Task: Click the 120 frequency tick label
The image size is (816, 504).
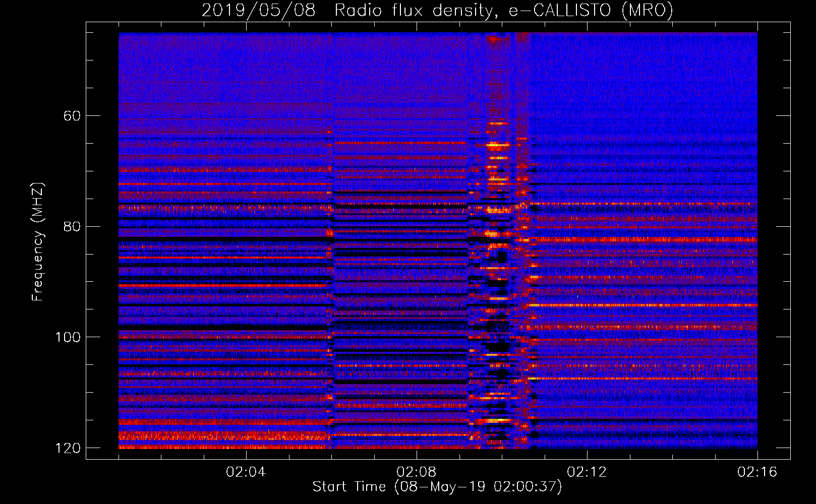Action: [x=68, y=448]
